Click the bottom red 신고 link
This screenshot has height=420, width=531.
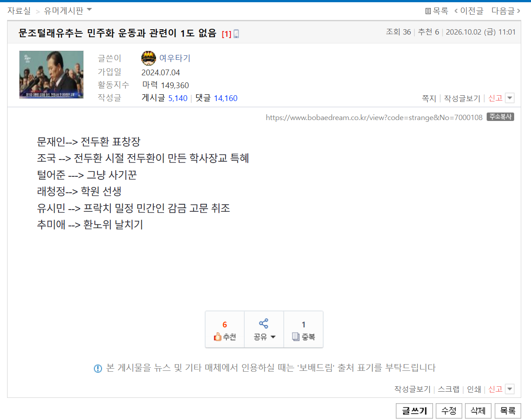pos(496,389)
